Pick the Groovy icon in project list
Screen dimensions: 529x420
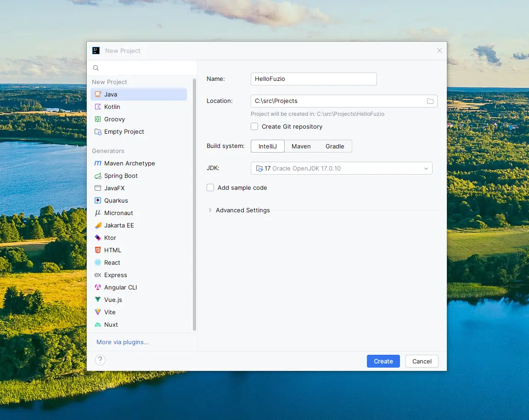point(98,119)
